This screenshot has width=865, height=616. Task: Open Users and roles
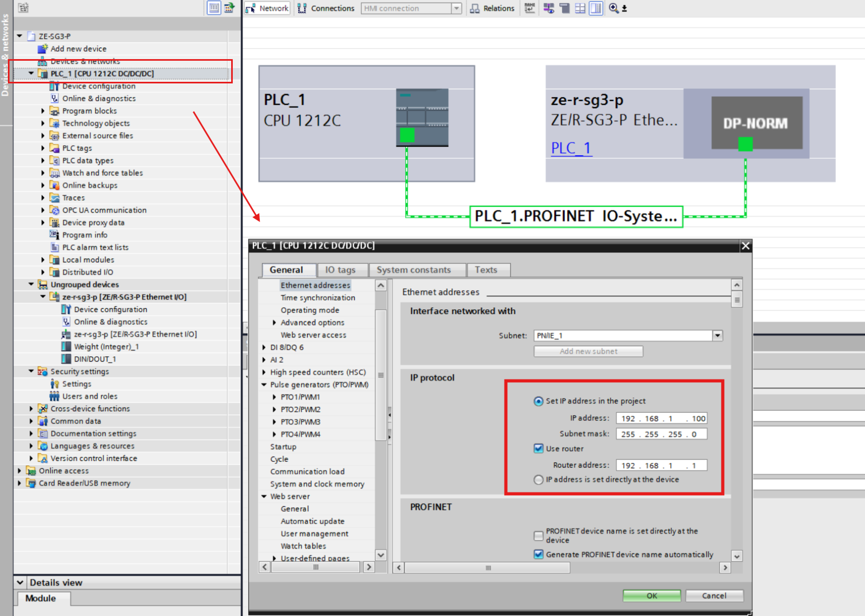pos(90,396)
